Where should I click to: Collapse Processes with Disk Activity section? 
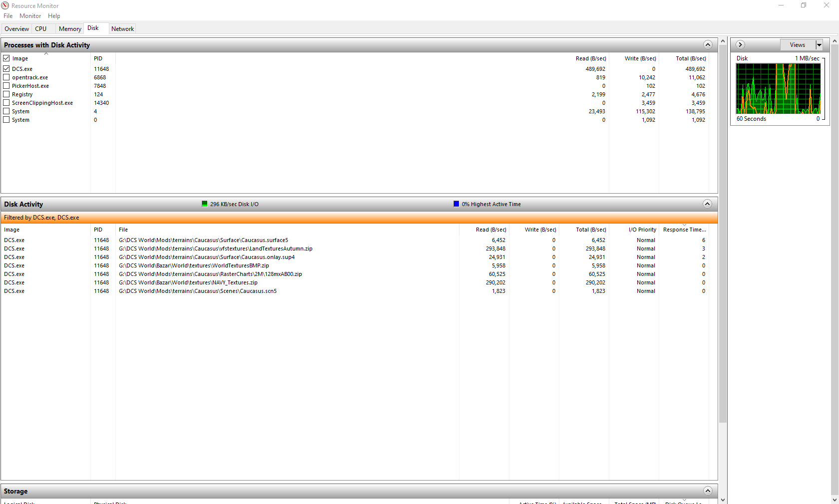pyautogui.click(x=708, y=45)
